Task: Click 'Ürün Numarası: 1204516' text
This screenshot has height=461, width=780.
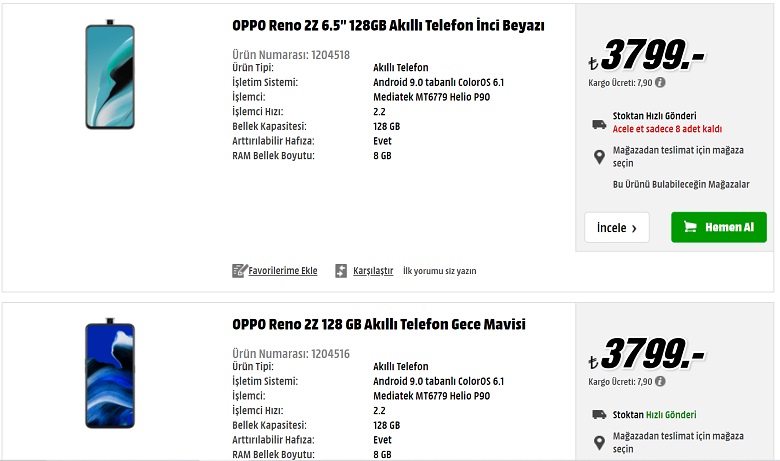Action: tap(291, 354)
